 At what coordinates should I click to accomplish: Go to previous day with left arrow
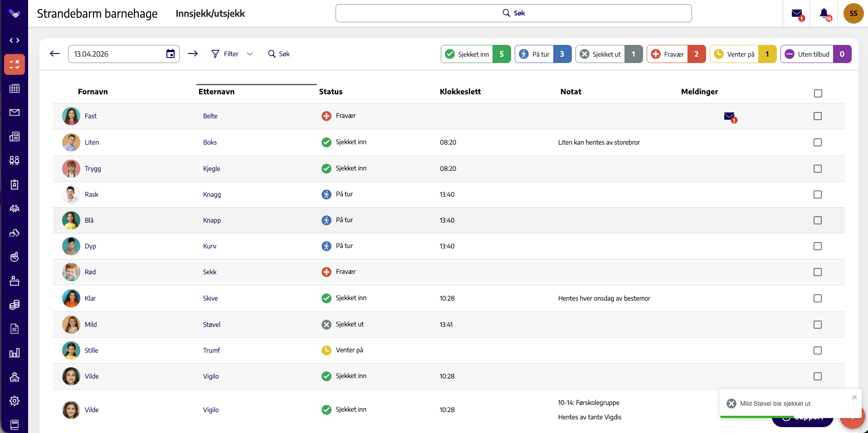55,54
